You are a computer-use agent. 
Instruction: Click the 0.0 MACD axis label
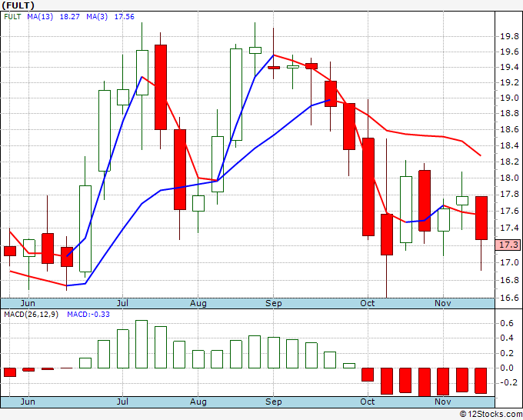point(507,368)
